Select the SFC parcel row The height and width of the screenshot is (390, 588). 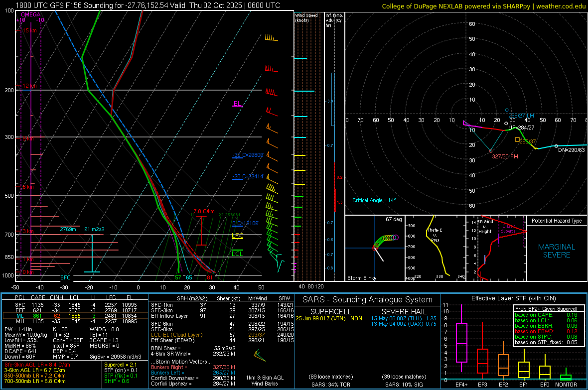[76, 305]
